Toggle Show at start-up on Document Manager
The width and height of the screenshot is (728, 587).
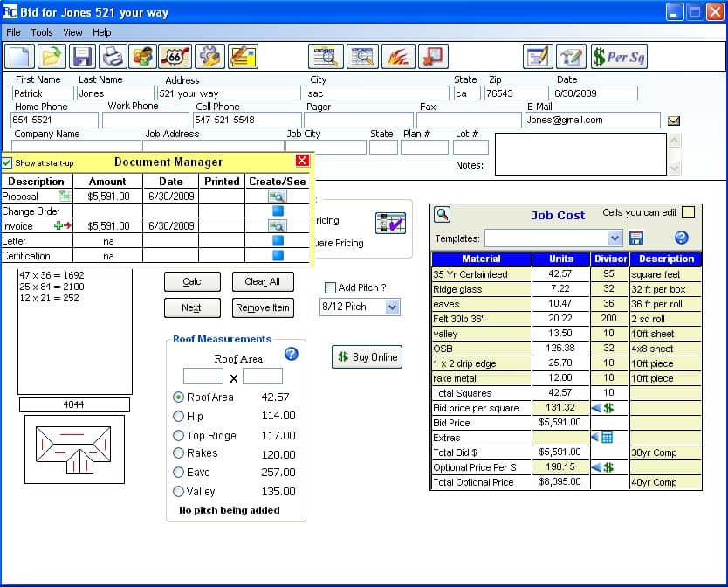[x=7, y=162]
